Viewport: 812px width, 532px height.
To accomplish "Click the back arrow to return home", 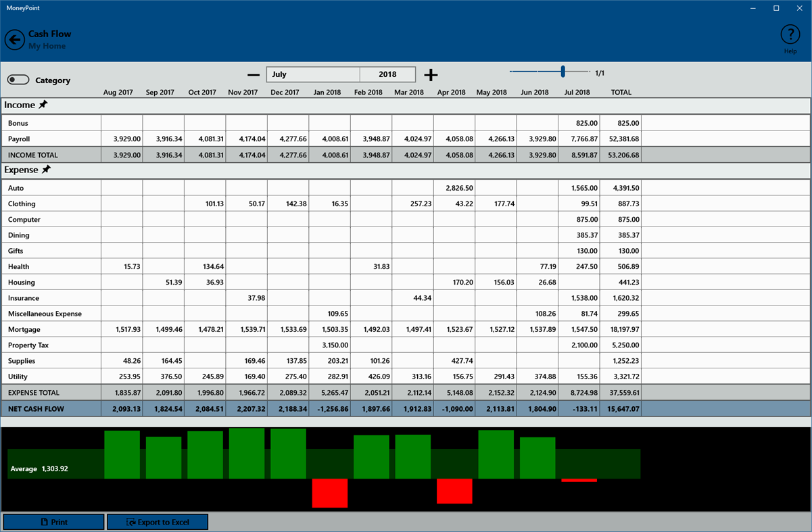I will pos(14,39).
